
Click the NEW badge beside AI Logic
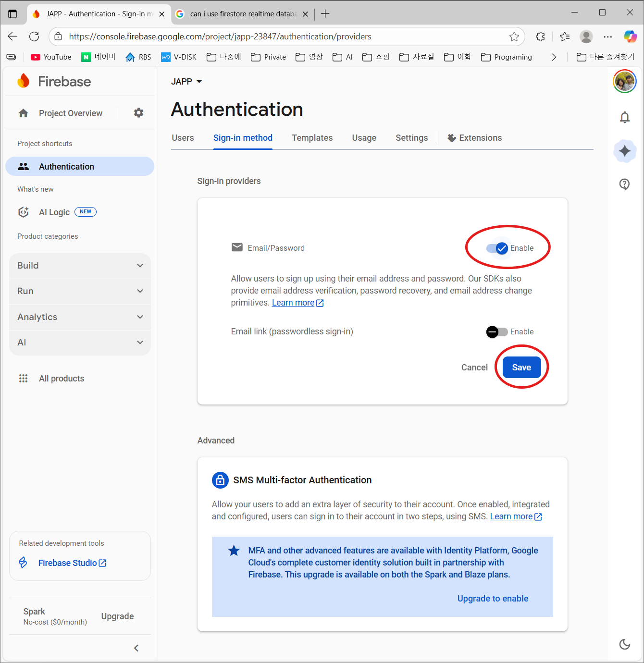(x=86, y=211)
